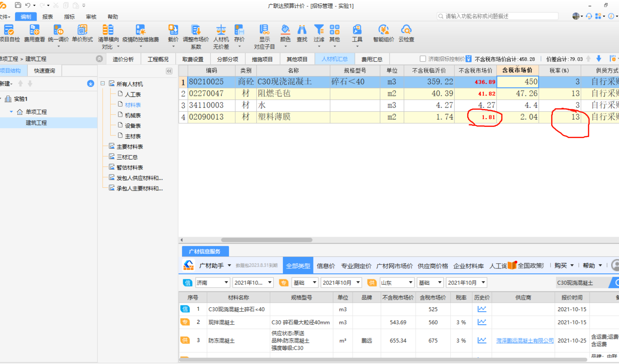Switch to the 费用汇总 tab
619x364 pixels.
click(x=372, y=59)
